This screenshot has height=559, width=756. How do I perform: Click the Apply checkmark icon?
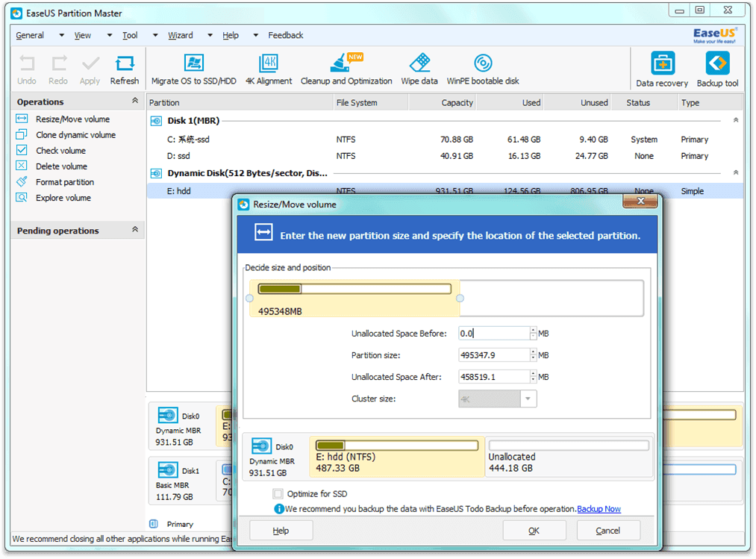[90, 63]
